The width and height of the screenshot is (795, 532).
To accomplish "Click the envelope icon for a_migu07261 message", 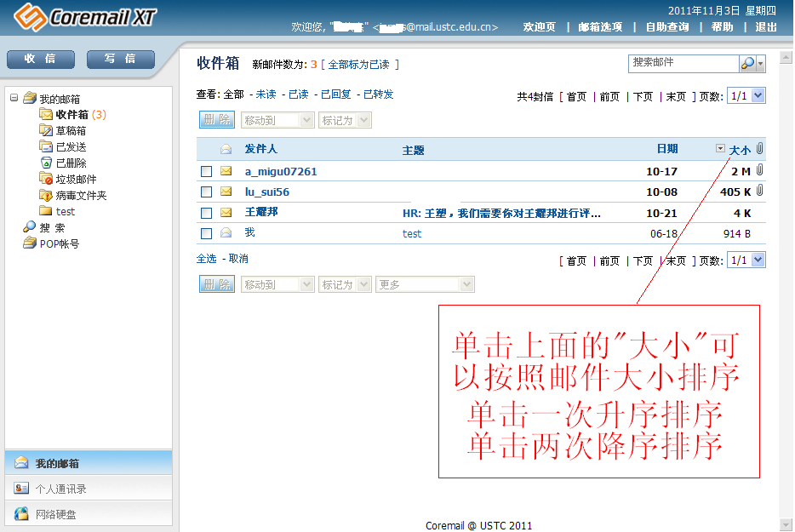I will coord(226,171).
